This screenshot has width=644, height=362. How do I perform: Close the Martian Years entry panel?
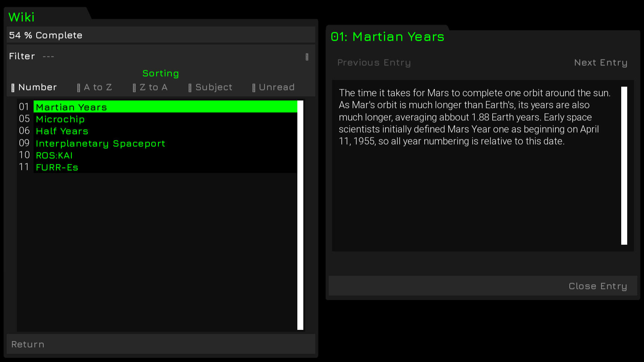[597, 286]
